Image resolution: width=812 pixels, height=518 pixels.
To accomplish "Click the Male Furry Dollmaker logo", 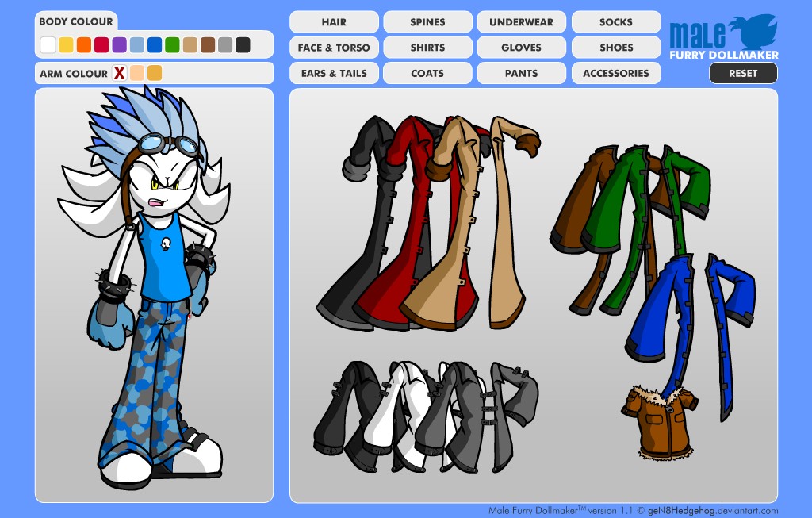I will pyautogui.click(x=724, y=37).
